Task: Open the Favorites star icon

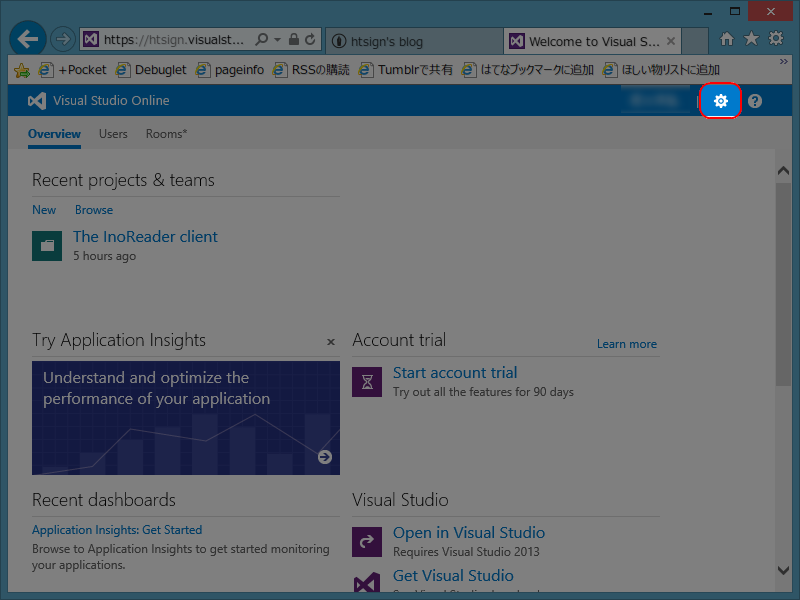Action: 751,39
